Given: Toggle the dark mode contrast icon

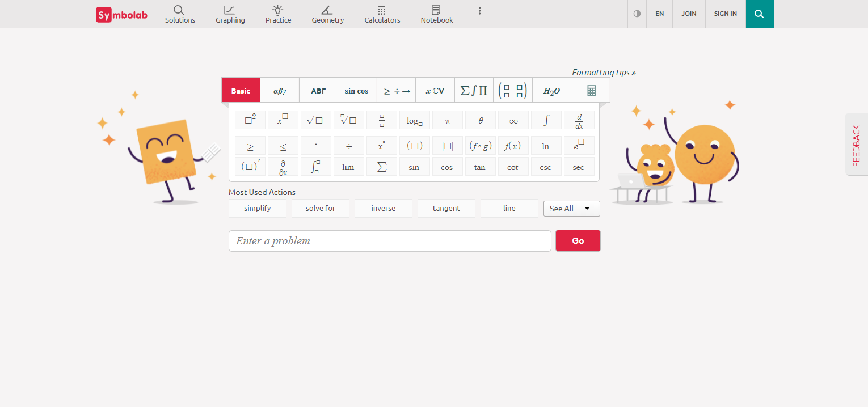Looking at the screenshot, I should point(637,14).
